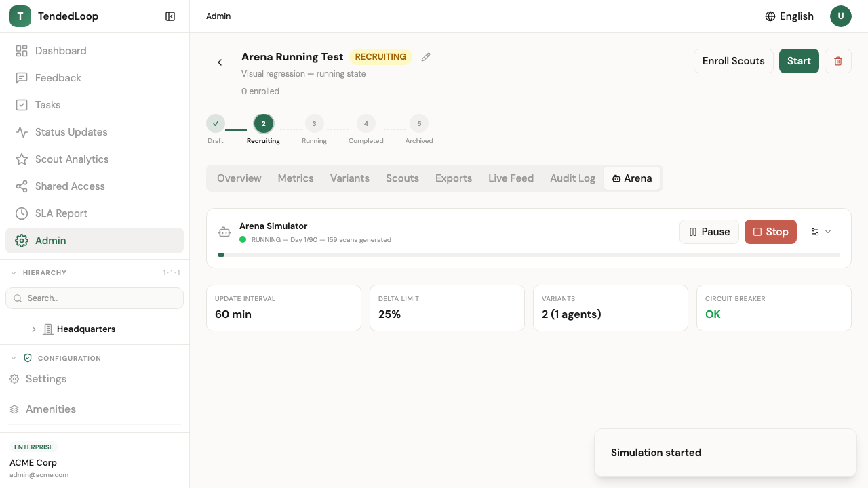Open the Live Feed tab
Viewport: 868px width, 488px height.
[x=511, y=178]
